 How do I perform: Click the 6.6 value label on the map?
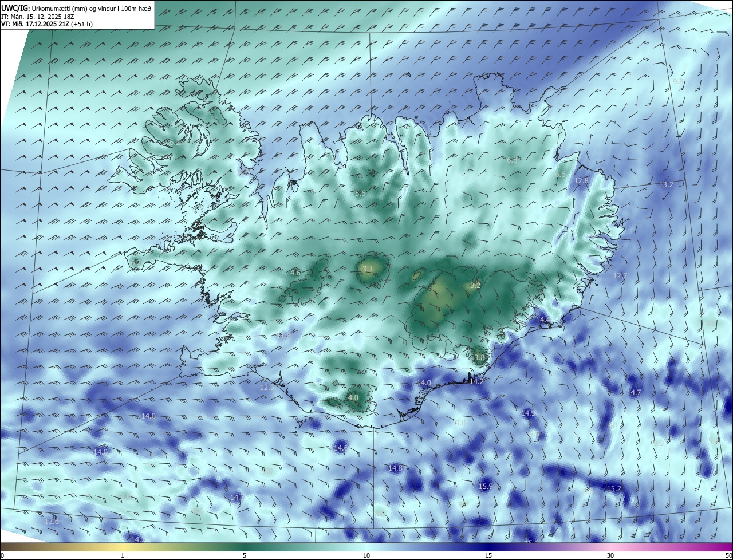pyautogui.click(x=560, y=174)
